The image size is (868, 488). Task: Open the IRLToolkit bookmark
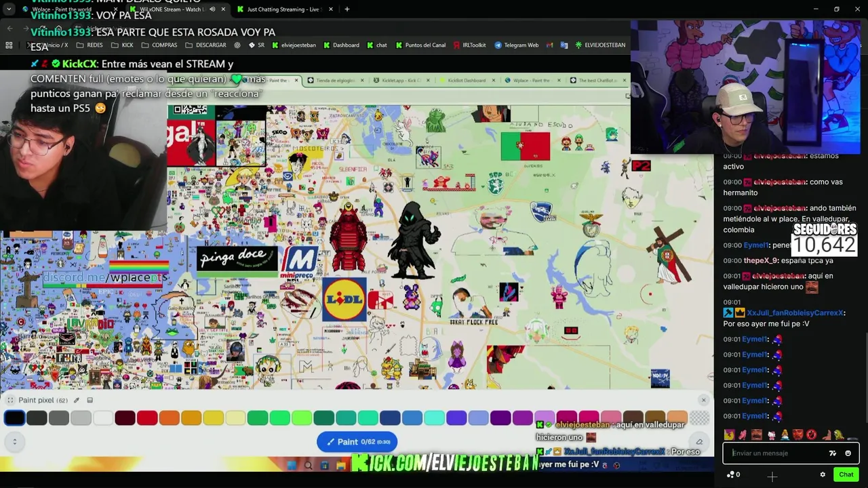pyautogui.click(x=469, y=45)
